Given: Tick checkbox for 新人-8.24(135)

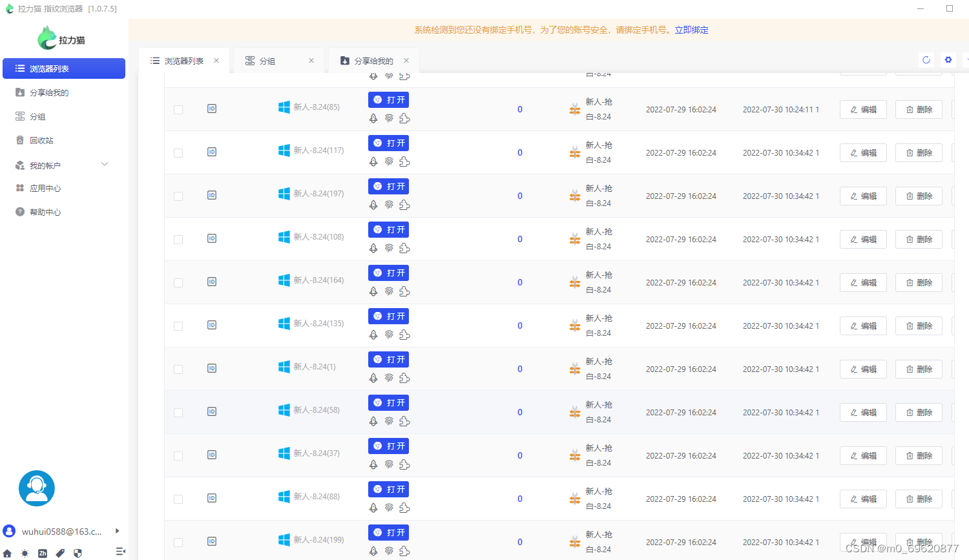Looking at the screenshot, I should (178, 326).
